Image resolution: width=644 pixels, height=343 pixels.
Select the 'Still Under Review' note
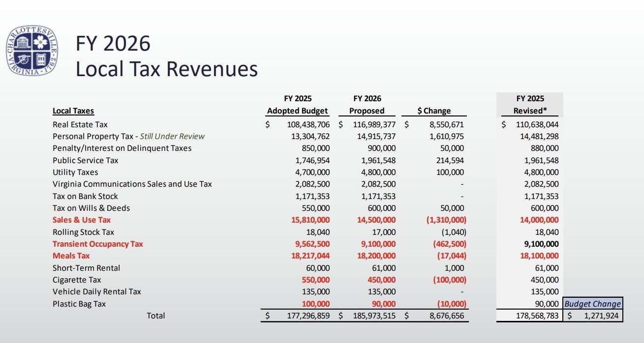[172, 136]
